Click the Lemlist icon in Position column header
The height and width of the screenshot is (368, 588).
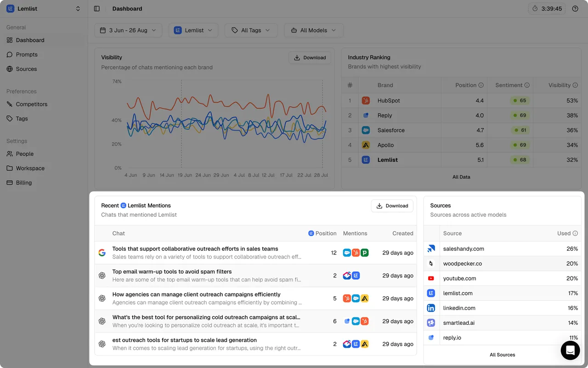click(x=311, y=233)
